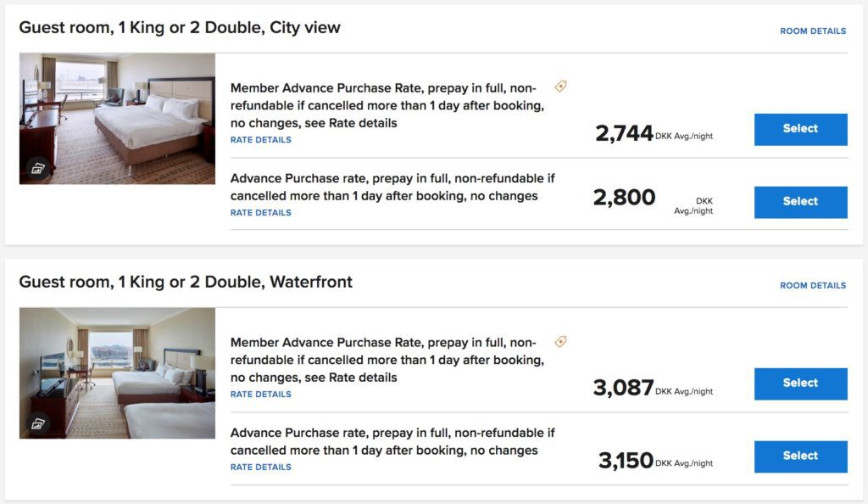868x504 pixels.
Task: Click member rate tag icon for Waterfront
Action: pos(560,341)
